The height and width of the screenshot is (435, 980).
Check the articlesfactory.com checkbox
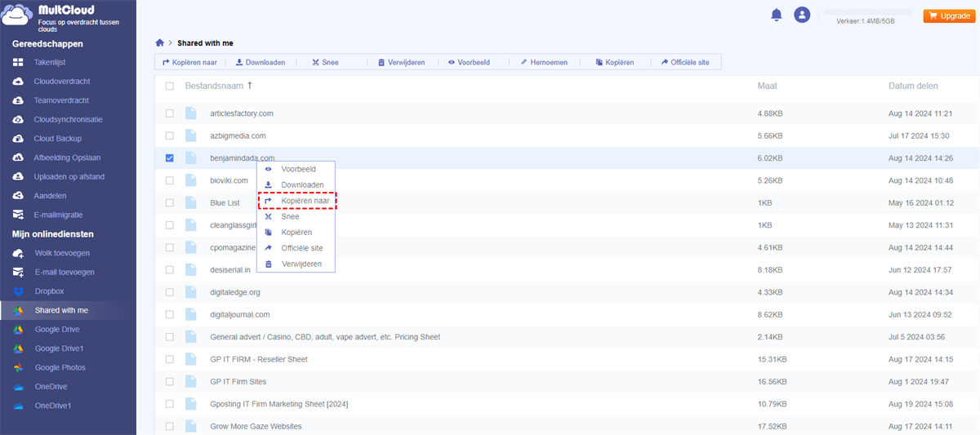click(x=170, y=113)
